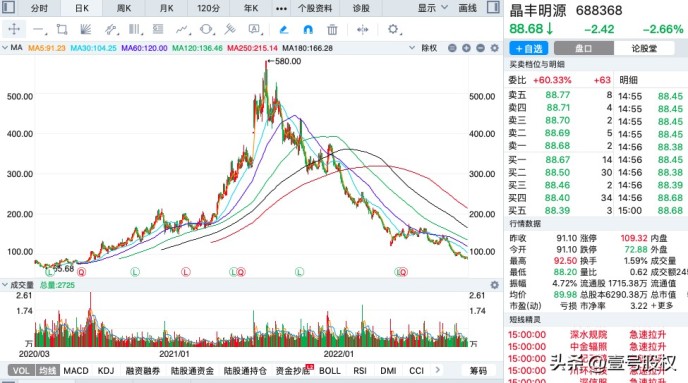Switch to the DMI indicator
This screenshot has width=688, height=383.
tap(388, 371)
